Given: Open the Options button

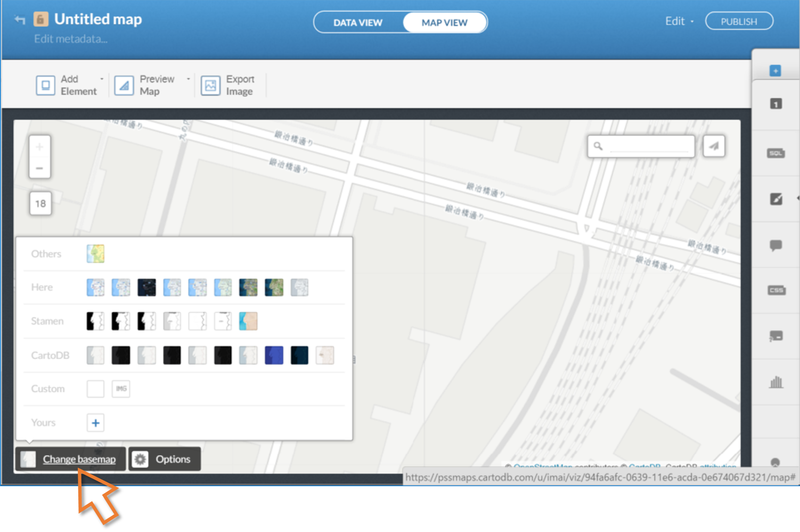Looking at the screenshot, I should coord(165,459).
